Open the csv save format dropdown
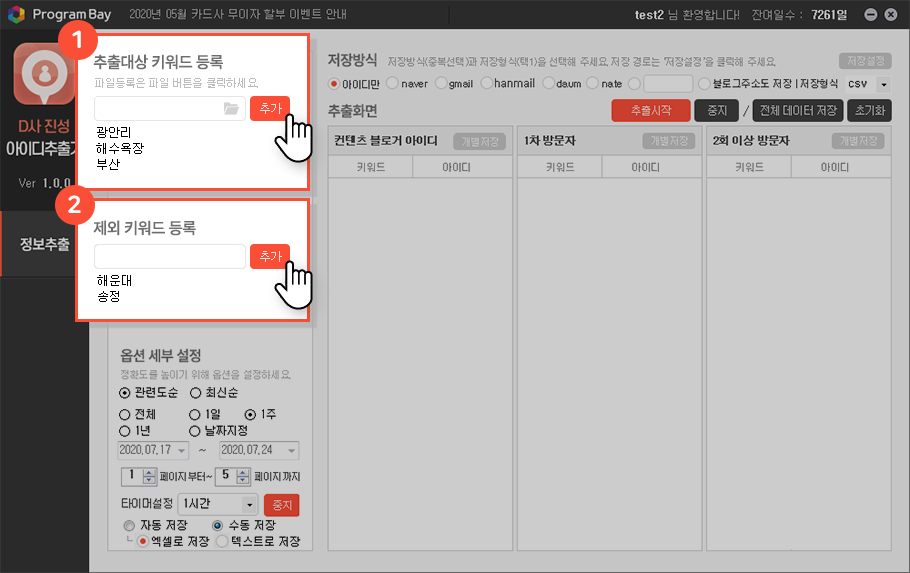Image resolution: width=910 pixels, height=573 pixels. 882,83
